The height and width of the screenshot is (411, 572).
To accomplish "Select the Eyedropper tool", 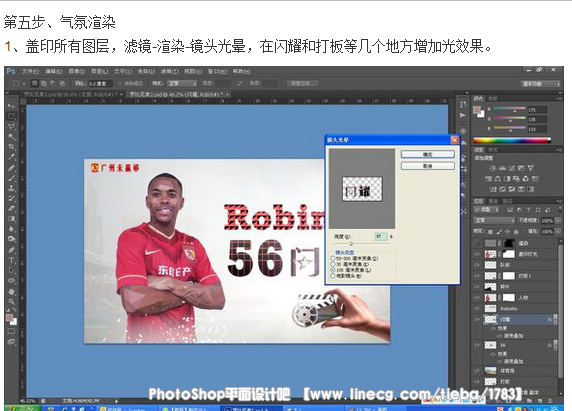I will point(11,157).
